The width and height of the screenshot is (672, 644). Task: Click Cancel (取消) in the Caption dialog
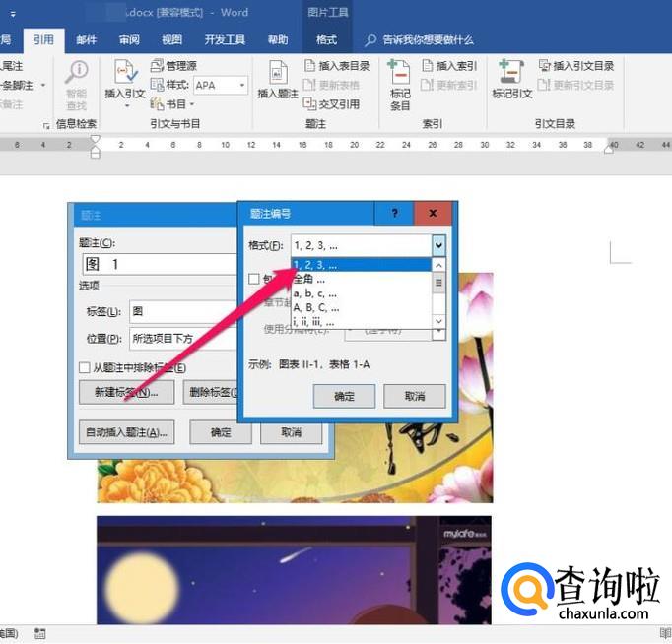[291, 432]
